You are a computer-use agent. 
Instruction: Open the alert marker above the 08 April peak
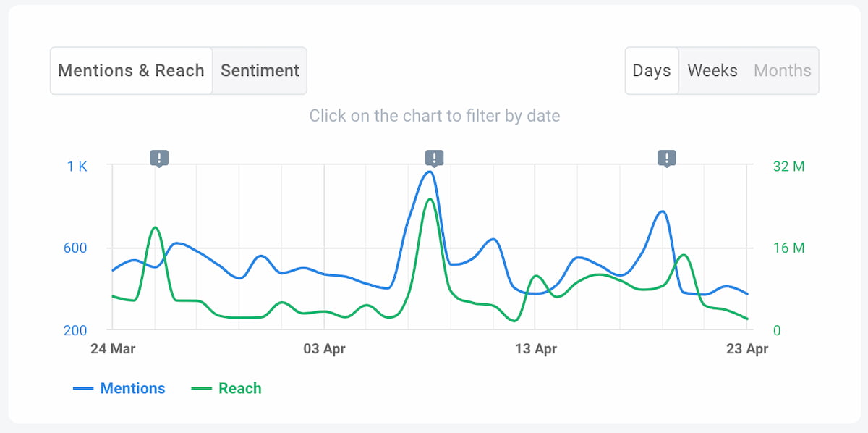(433, 157)
